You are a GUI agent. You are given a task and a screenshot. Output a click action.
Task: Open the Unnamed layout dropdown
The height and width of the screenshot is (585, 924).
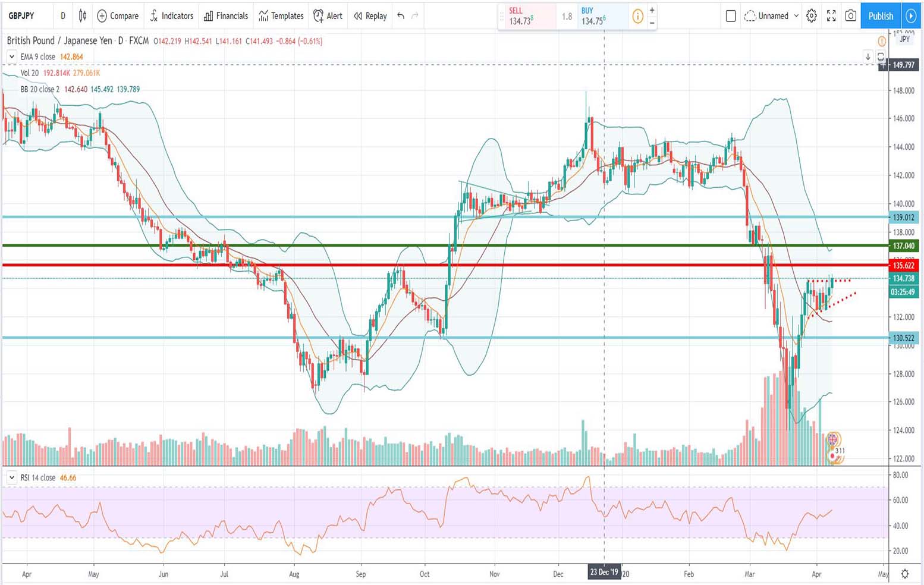coord(771,16)
